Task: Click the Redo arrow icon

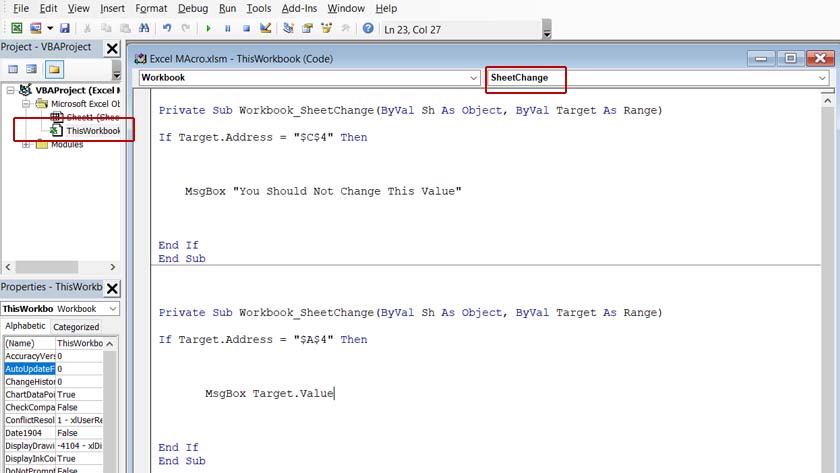Action: click(185, 28)
